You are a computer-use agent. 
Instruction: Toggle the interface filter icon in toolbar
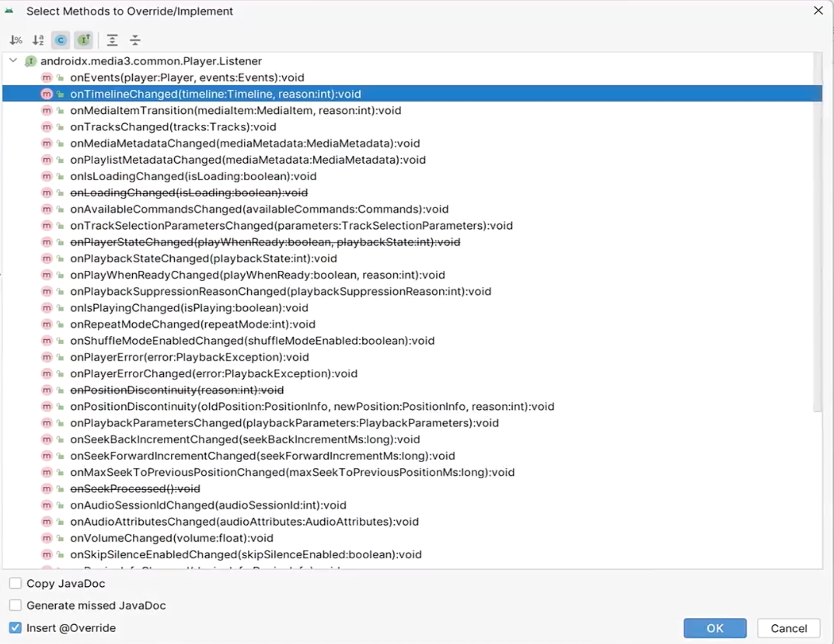pos(84,40)
